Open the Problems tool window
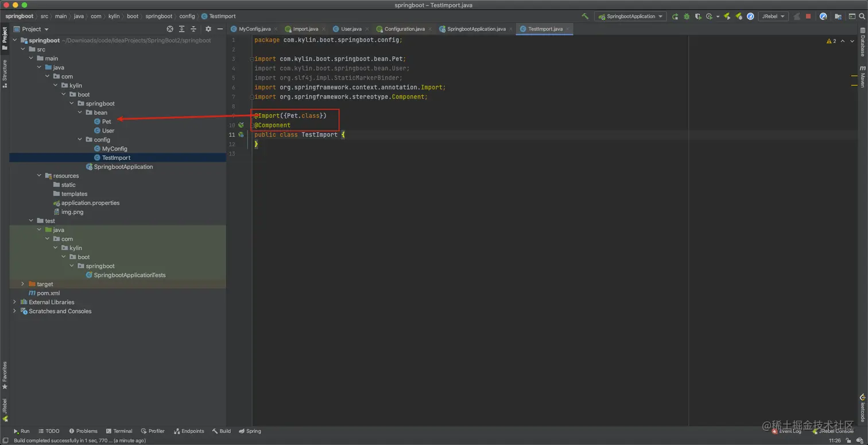The width and height of the screenshot is (868, 445). click(83, 431)
